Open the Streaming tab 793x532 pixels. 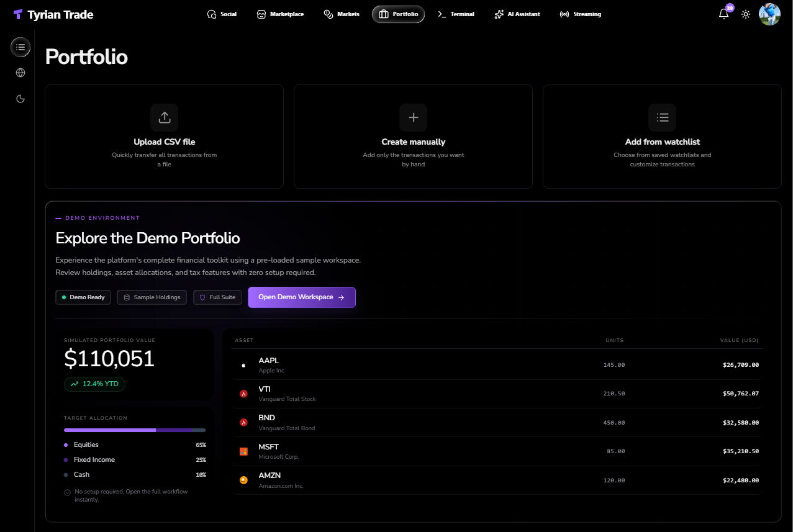[580, 14]
